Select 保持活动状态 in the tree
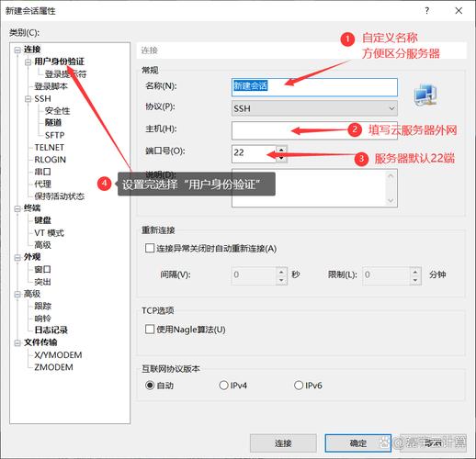This screenshot has width=476, height=459. point(59,196)
